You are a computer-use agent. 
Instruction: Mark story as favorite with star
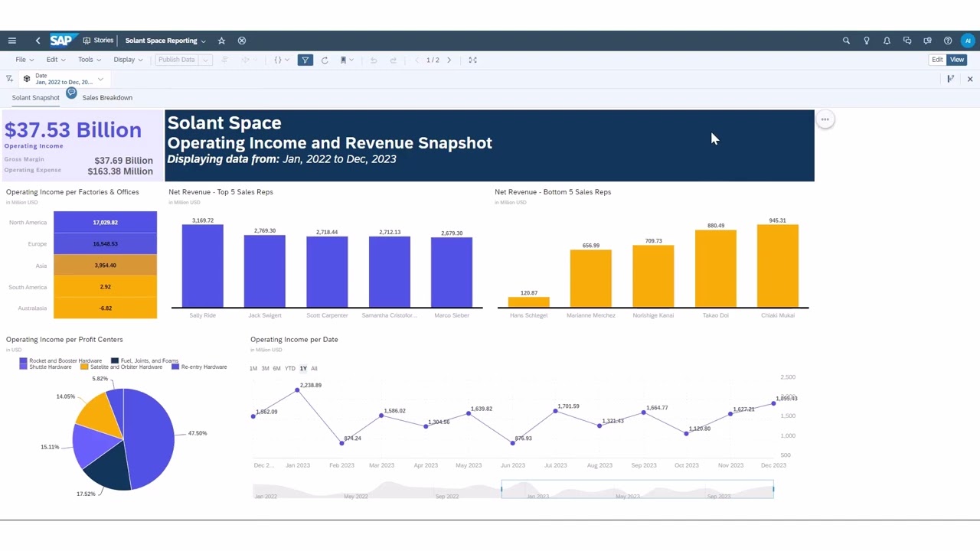(x=221, y=41)
